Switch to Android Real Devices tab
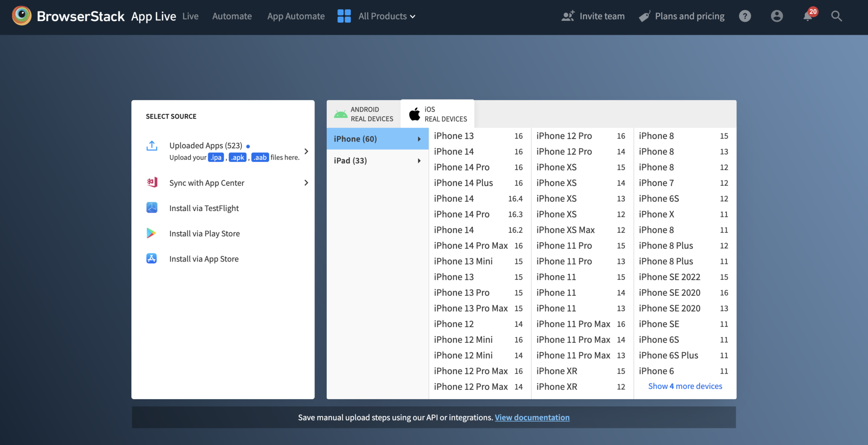Image resolution: width=868 pixels, height=445 pixels. point(364,114)
